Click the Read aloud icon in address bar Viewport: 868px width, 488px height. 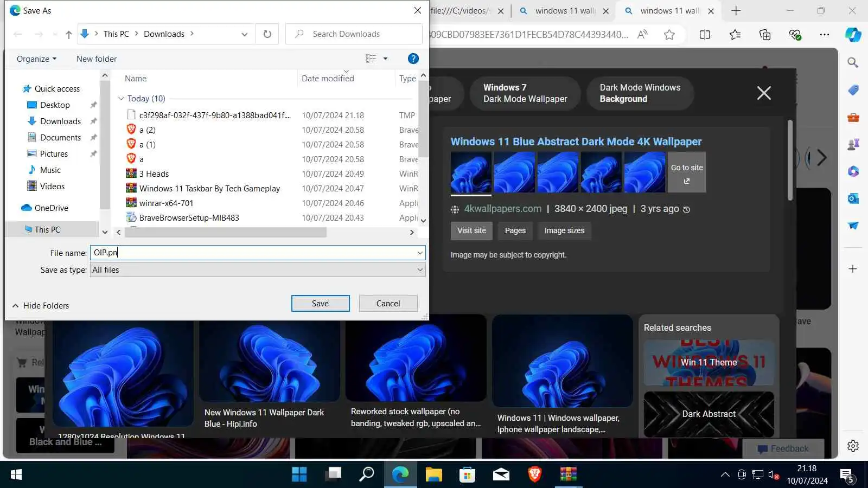tap(642, 35)
